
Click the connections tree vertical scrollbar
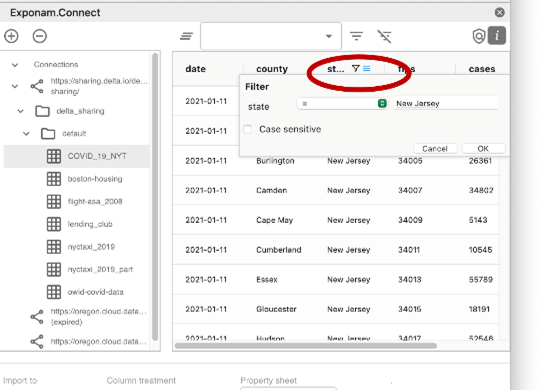(155, 196)
